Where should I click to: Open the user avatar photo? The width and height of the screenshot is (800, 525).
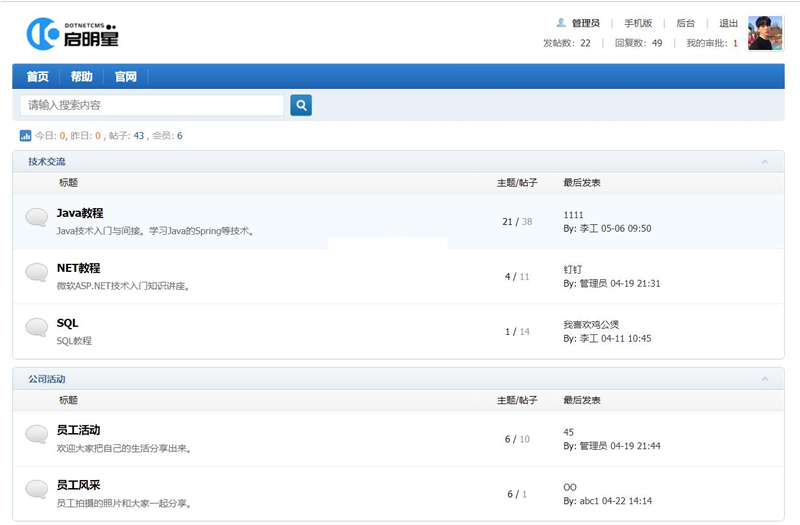tap(765, 33)
